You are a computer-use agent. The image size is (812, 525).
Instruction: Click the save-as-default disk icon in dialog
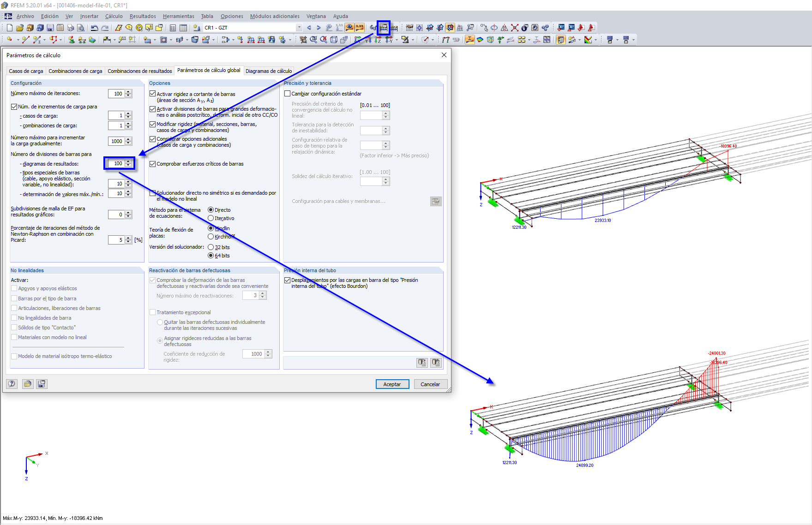pyautogui.click(x=42, y=384)
